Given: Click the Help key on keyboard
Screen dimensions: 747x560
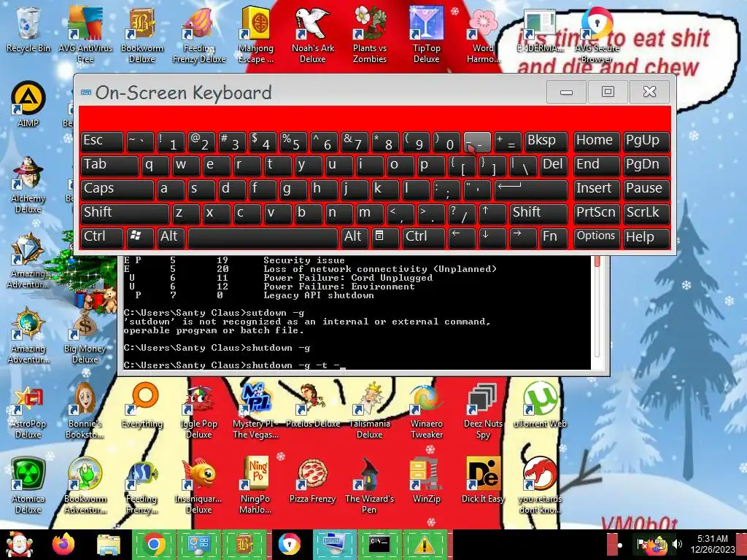Looking at the screenshot, I should pos(646,237).
